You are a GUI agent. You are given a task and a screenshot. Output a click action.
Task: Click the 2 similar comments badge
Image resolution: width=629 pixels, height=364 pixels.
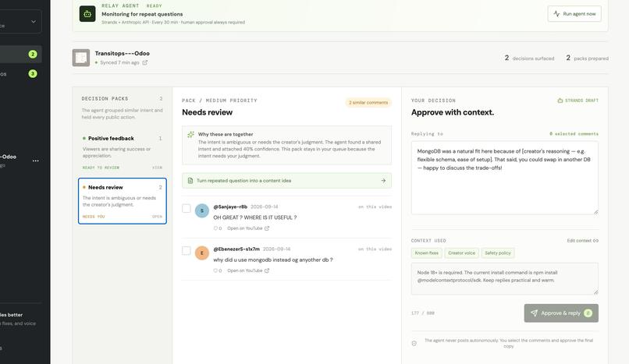tap(368, 103)
